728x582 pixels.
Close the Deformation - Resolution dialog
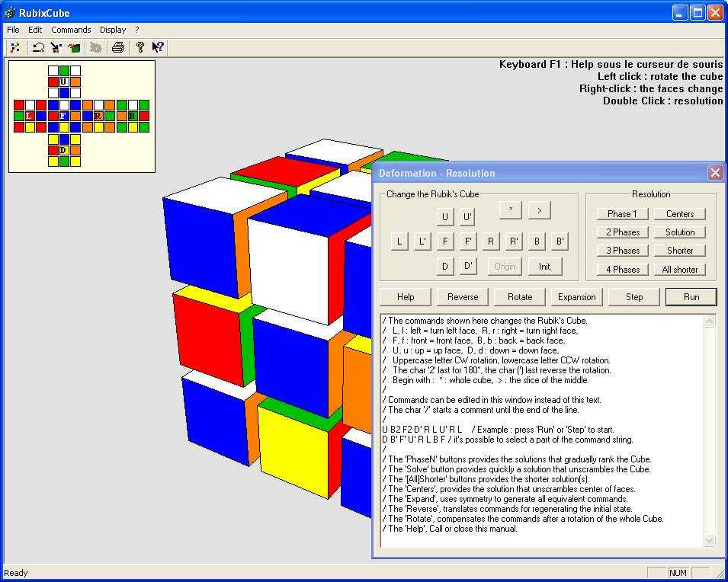(x=715, y=173)
